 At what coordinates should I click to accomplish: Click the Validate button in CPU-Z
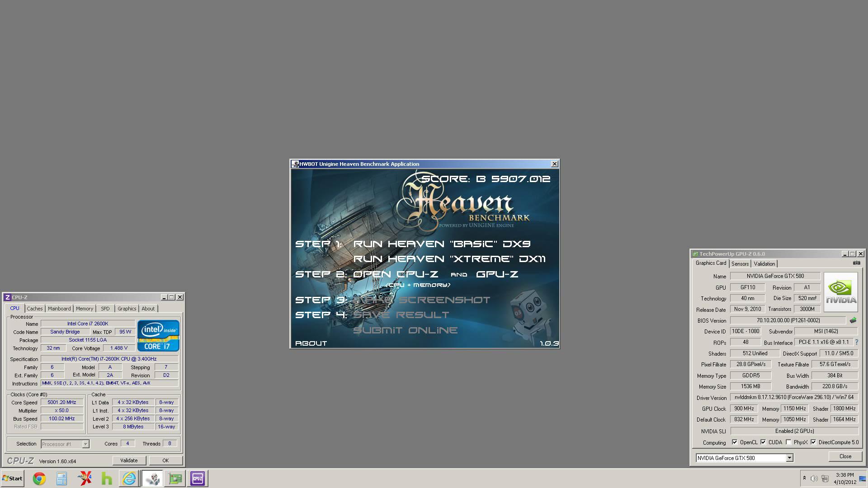click(129, 460)
